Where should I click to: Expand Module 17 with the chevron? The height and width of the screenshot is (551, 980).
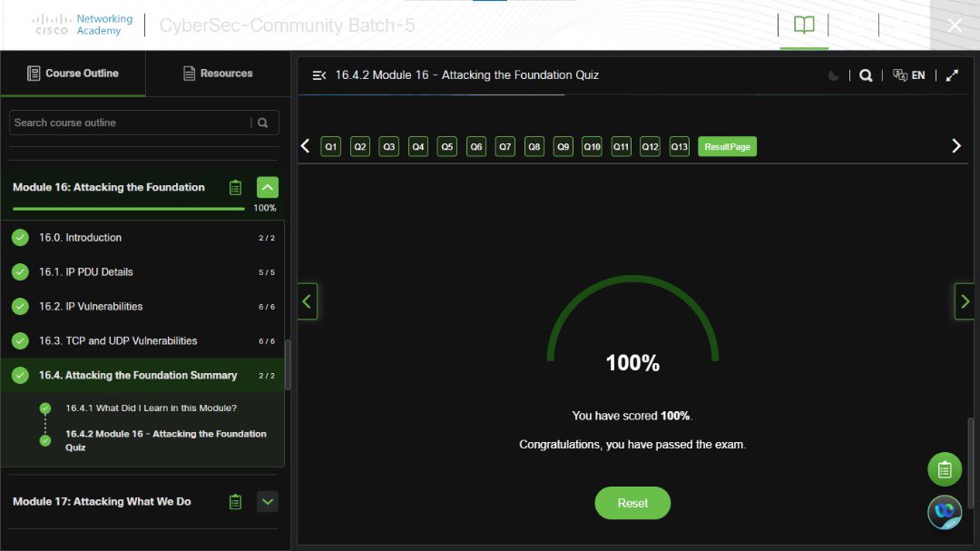tap(268, 502)
